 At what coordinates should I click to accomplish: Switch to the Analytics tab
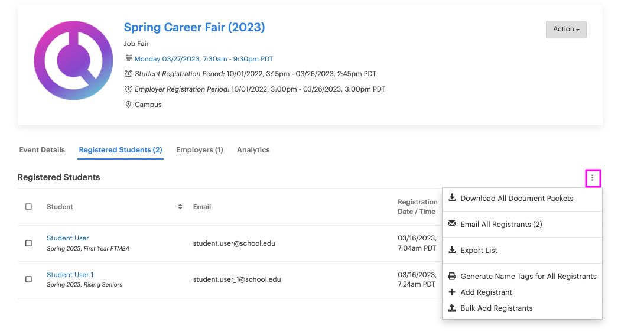pos(253,150)
